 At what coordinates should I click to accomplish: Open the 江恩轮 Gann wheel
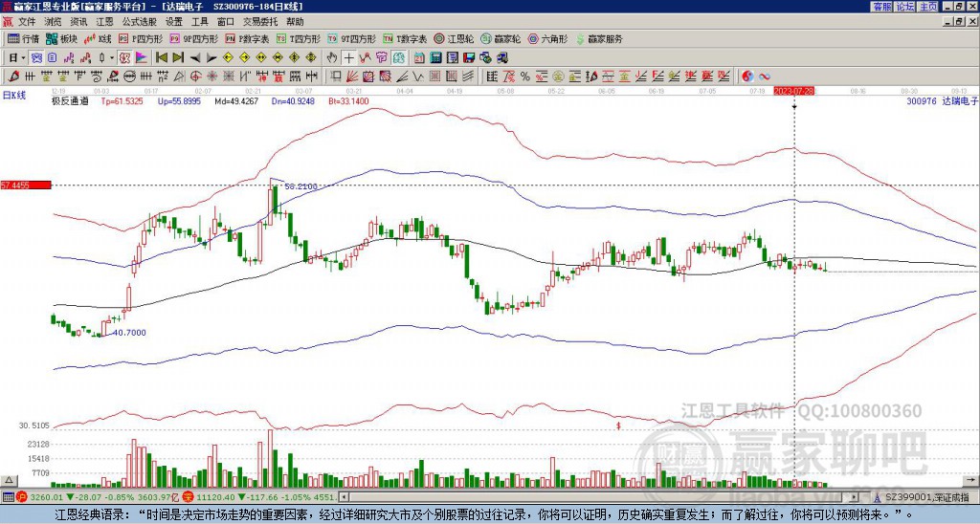455,38
